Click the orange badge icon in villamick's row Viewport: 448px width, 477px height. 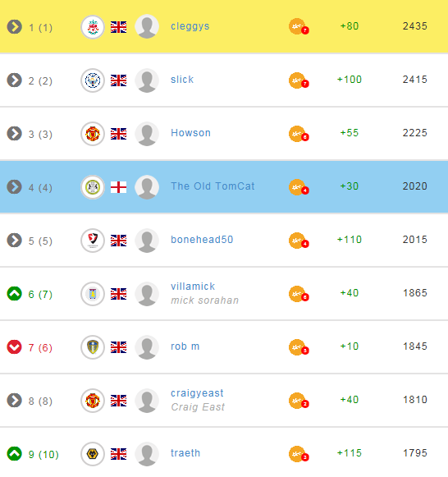click(299, 294)
